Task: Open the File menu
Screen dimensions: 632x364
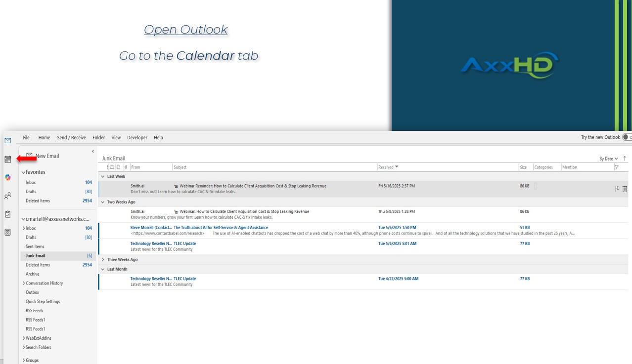Action: [26, 138]
